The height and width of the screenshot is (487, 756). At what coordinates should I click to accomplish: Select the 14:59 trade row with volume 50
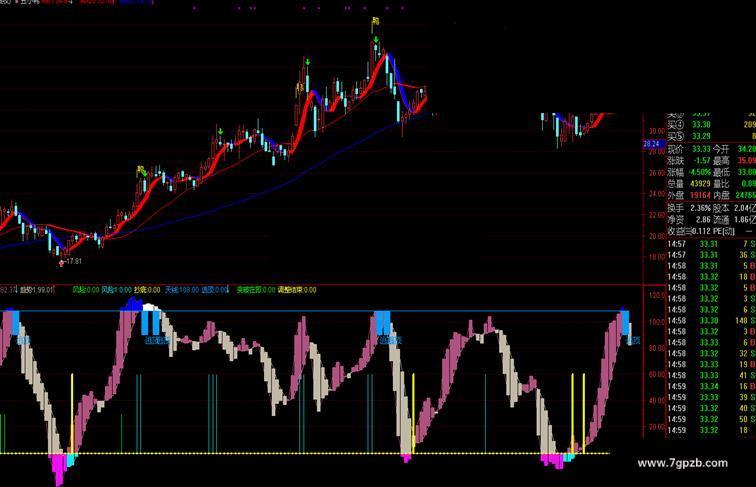pos(711,419)
